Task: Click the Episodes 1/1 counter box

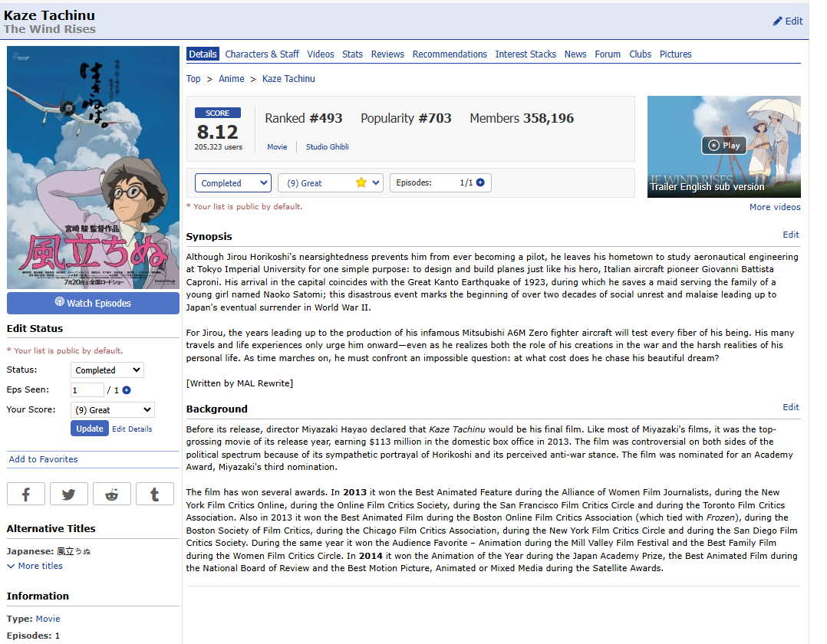Action: [x=440, y=183]
